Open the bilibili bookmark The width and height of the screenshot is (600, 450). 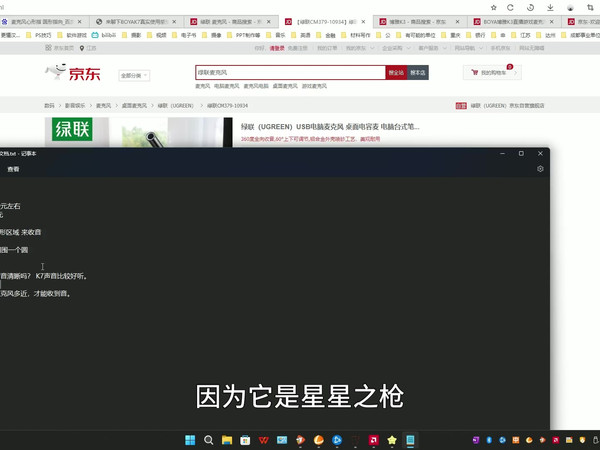104,35
